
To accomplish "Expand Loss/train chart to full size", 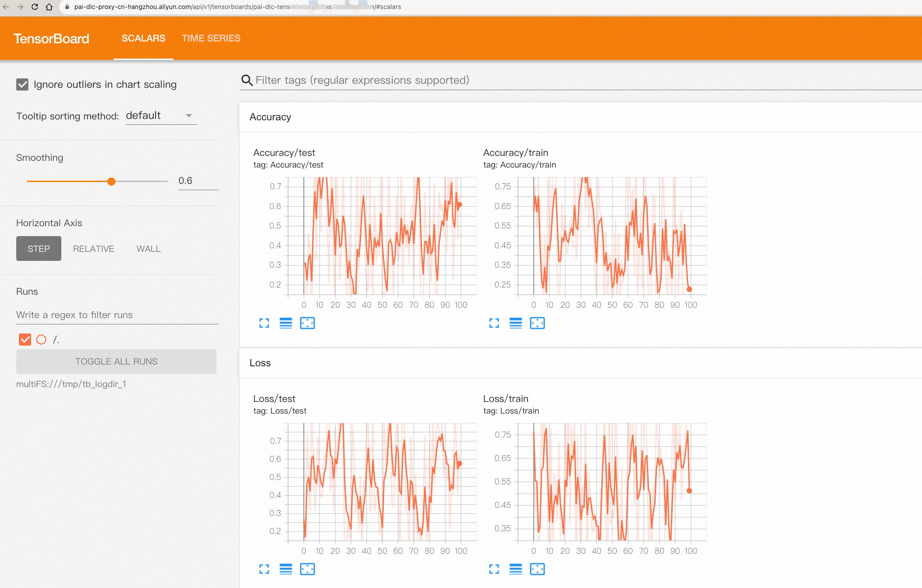I will (494, 569).
